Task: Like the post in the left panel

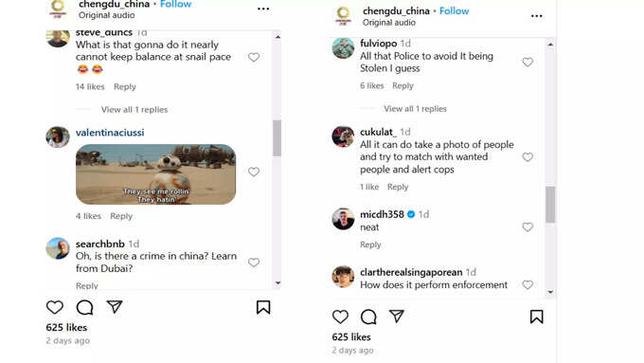Action: [55, 307]
